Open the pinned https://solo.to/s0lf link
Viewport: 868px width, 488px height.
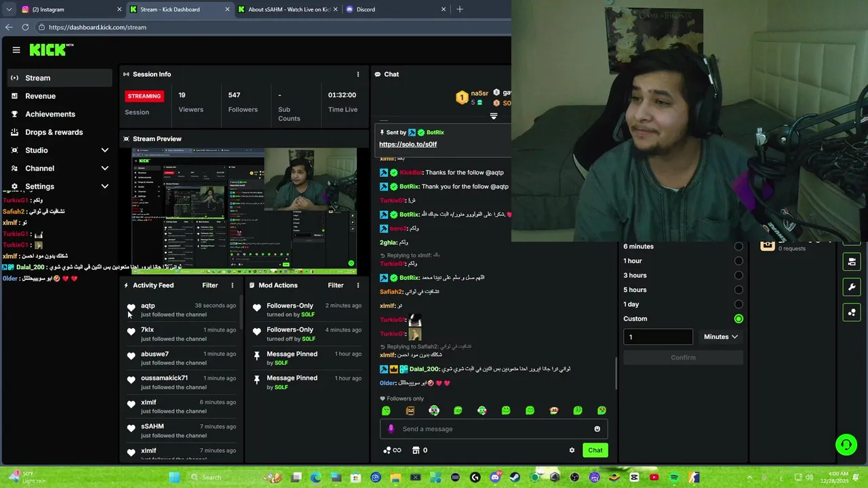pyautogui.click(x=408, y=144)
